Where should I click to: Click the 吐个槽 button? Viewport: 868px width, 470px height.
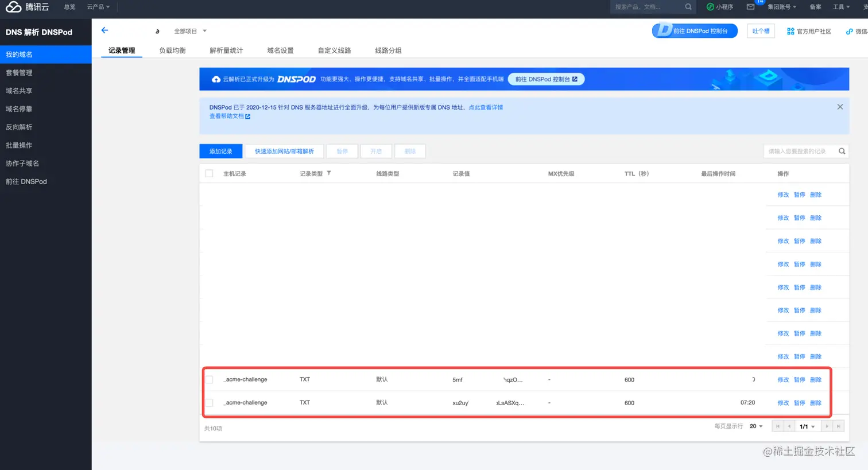tap(761, 31)
